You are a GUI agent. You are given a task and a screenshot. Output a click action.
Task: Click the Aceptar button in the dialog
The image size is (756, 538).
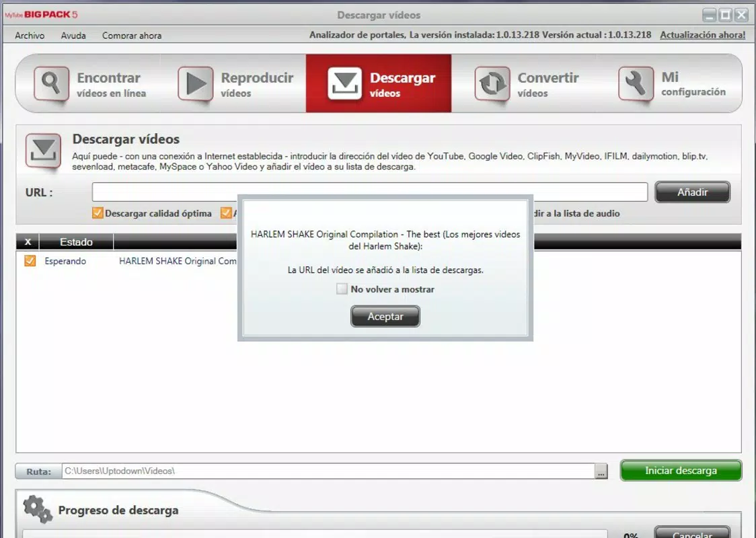[x=385, y=316]
